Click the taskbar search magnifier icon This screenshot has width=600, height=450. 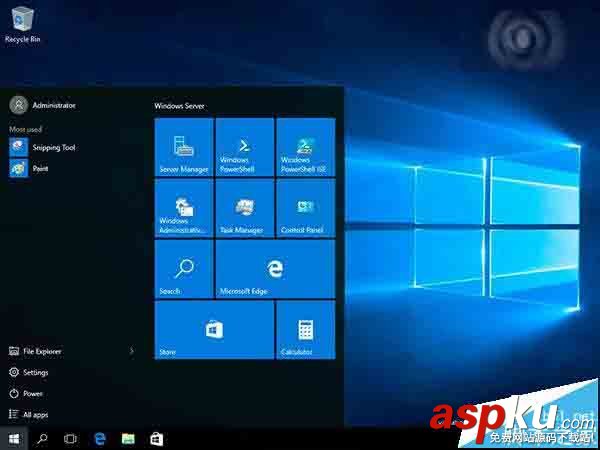[x=42, y=439]
